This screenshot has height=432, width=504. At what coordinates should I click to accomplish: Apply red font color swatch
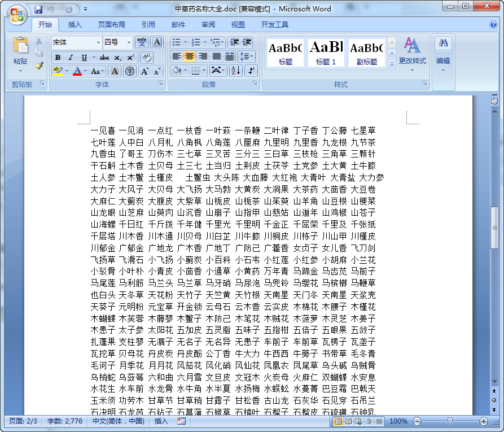pos(77,71)
